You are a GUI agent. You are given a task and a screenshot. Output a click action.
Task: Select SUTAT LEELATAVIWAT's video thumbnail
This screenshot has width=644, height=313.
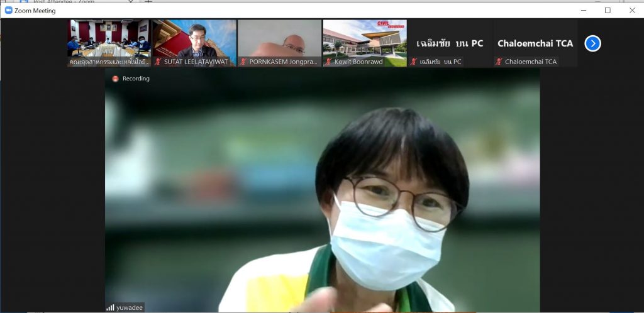click(x=194, y=40)
